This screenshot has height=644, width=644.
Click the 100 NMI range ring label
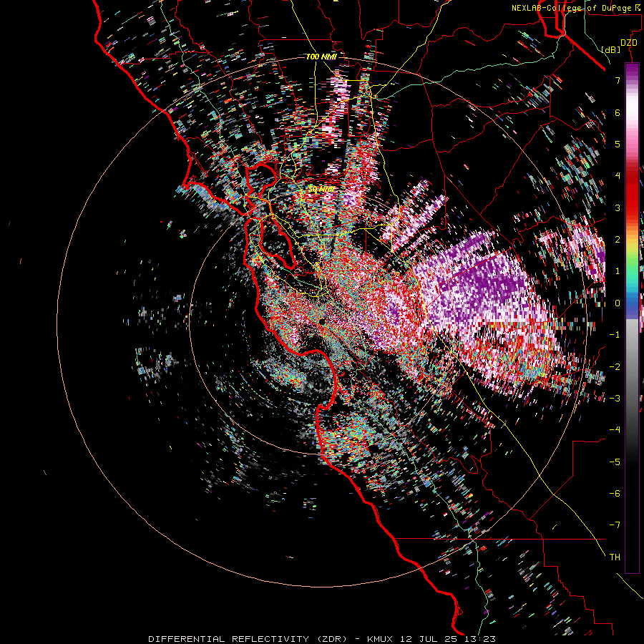(321, 57)
